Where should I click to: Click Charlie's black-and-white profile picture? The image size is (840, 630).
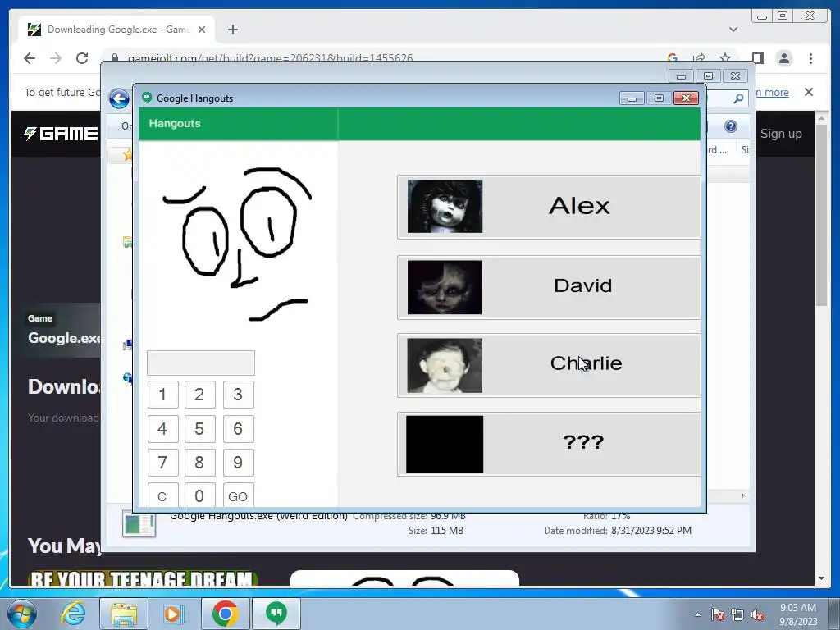pos(445,365)
